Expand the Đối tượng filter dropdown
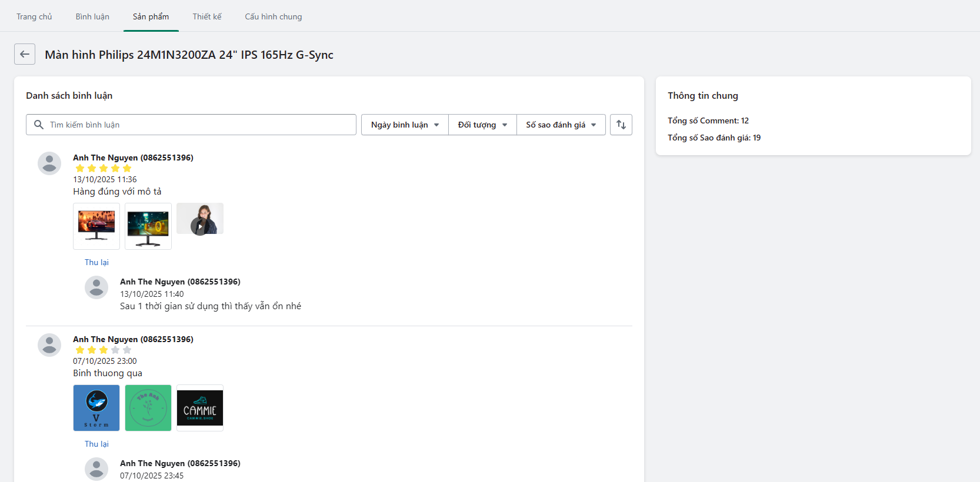 pyautogui.click(x=482, y=125)
